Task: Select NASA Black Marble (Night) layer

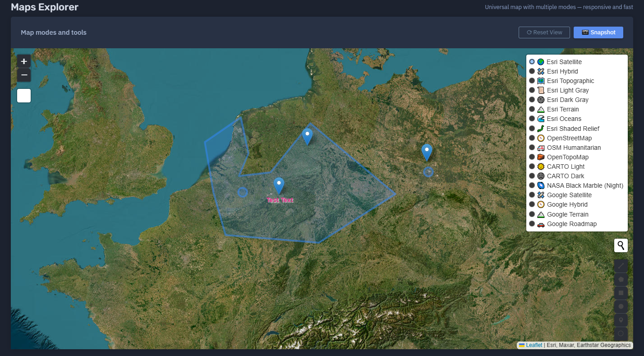Action: 532,185
